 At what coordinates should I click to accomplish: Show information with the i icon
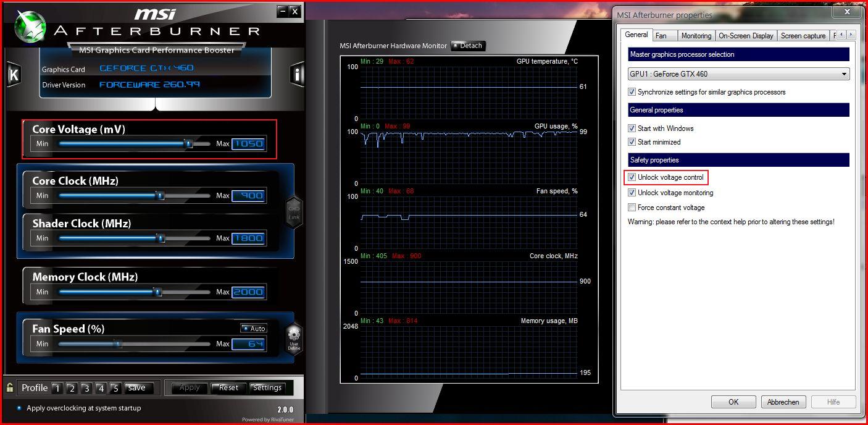click(298, 75)
